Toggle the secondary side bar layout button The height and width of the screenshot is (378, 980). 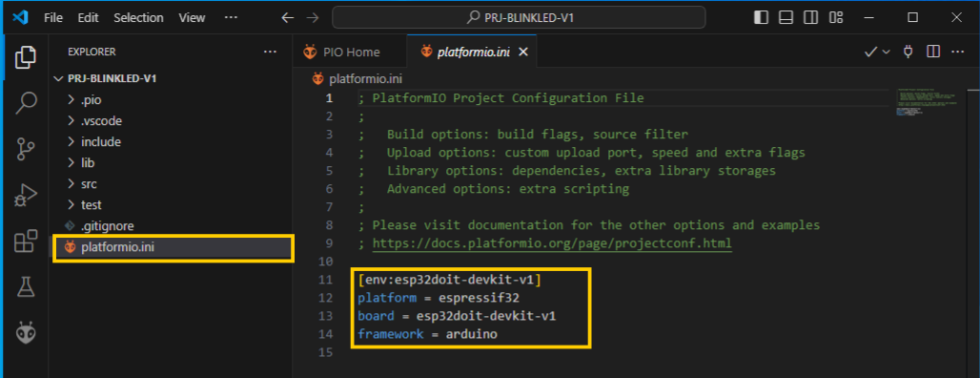pyautogui.click(x=810, y=17)
